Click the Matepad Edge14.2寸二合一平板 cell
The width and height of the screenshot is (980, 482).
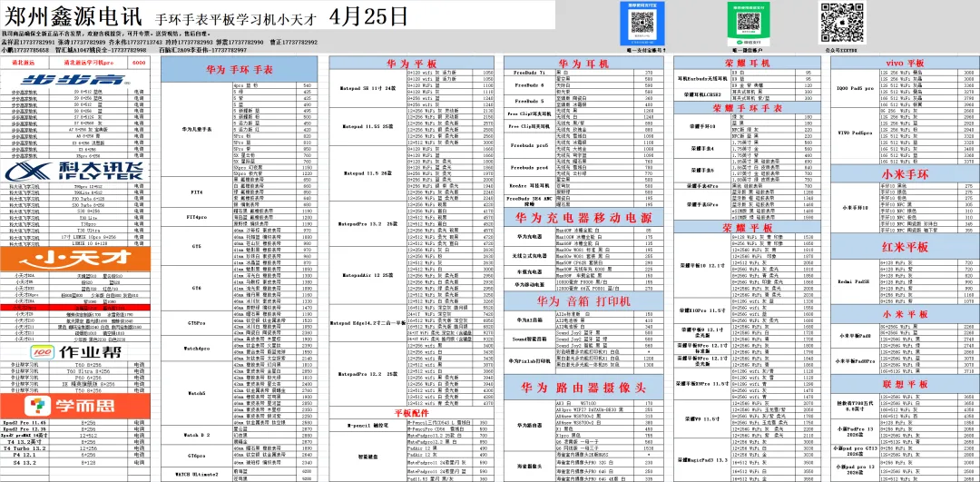click(x=368, y=322)
